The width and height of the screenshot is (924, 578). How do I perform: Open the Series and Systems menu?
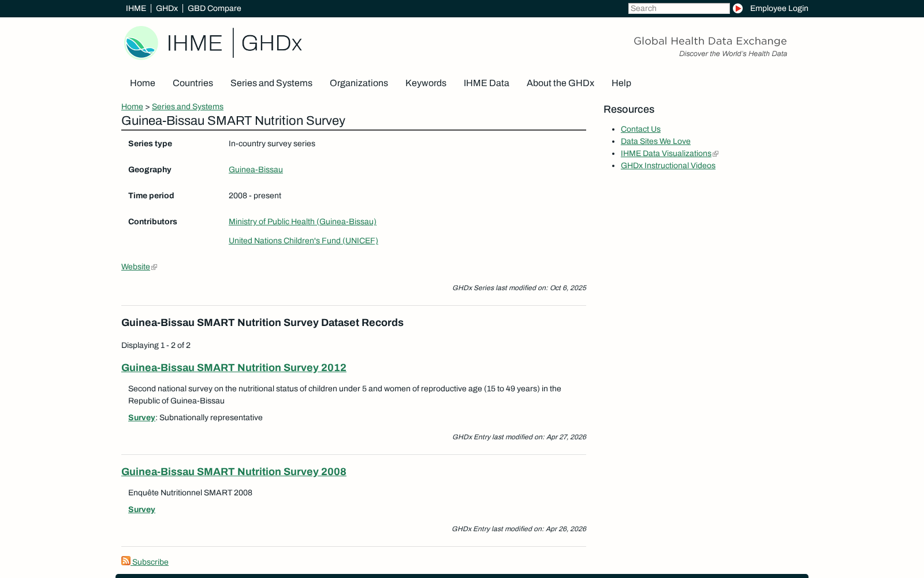[271, 83]
